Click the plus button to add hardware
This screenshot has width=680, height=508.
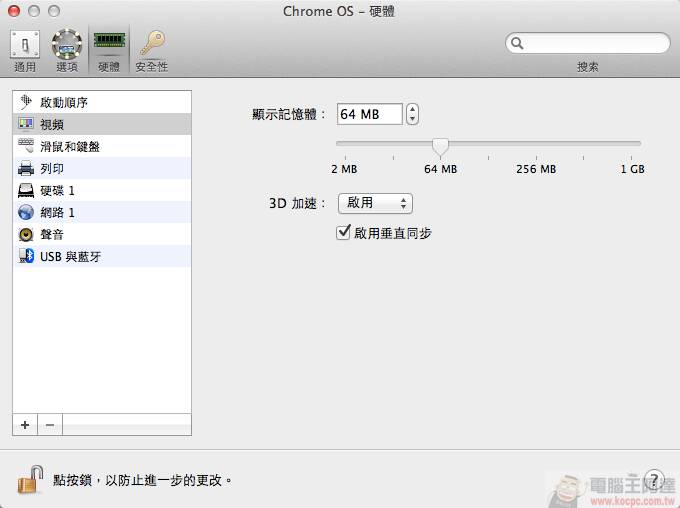25,425
